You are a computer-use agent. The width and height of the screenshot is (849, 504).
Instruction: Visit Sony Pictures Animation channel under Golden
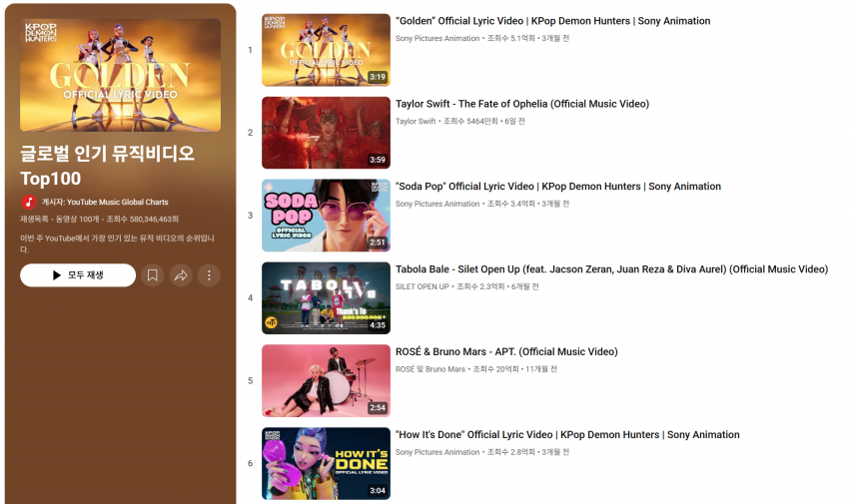point(437,38)
